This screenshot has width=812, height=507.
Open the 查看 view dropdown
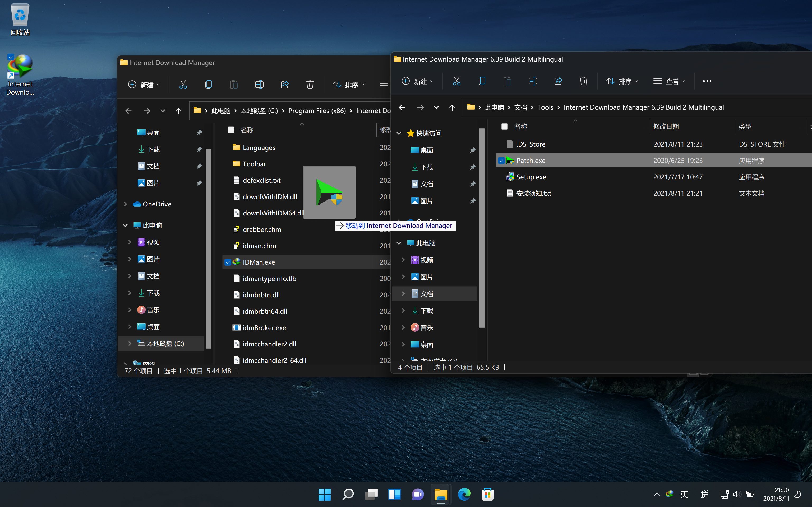tap(669, 81)
